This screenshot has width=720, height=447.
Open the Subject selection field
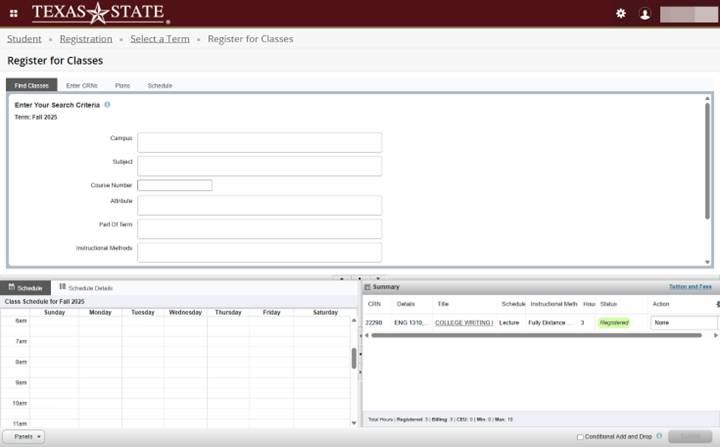tap(259, 166)
